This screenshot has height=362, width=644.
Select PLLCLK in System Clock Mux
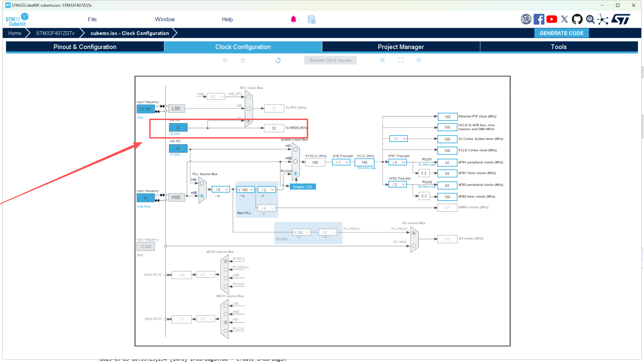295,173
